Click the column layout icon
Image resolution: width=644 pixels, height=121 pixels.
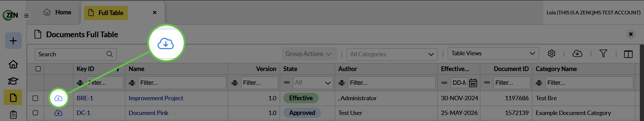(628, 54)
